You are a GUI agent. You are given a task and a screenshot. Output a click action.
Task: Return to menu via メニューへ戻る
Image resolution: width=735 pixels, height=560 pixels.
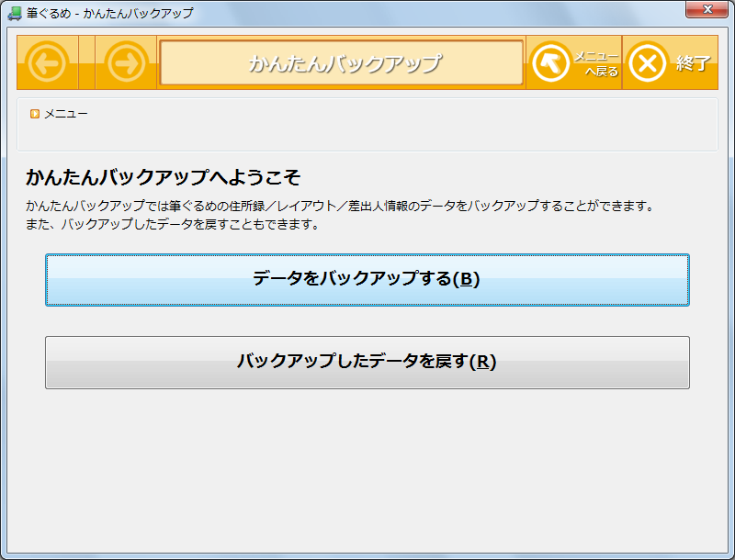click(573, 62)
